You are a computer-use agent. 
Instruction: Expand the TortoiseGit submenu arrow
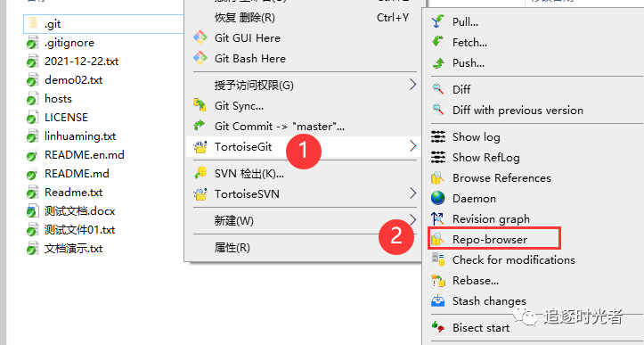click(412, 146)
